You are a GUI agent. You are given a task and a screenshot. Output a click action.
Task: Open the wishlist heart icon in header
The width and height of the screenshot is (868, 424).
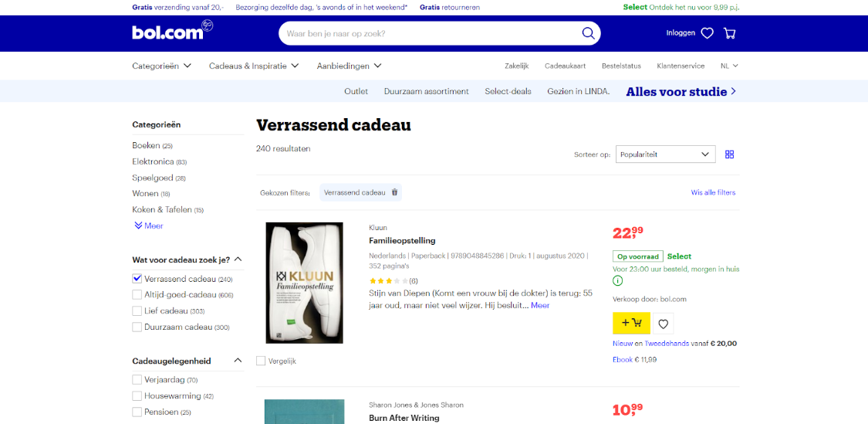[707, 33]
